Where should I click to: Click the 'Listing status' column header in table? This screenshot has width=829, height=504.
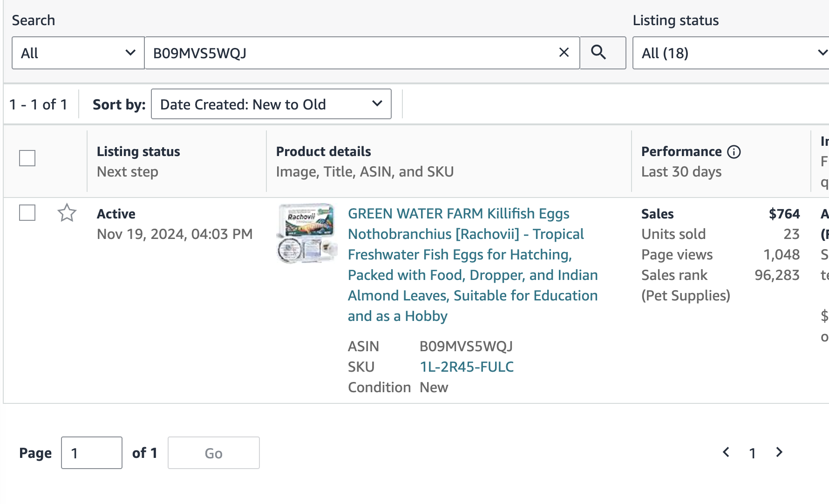[138, 151]
